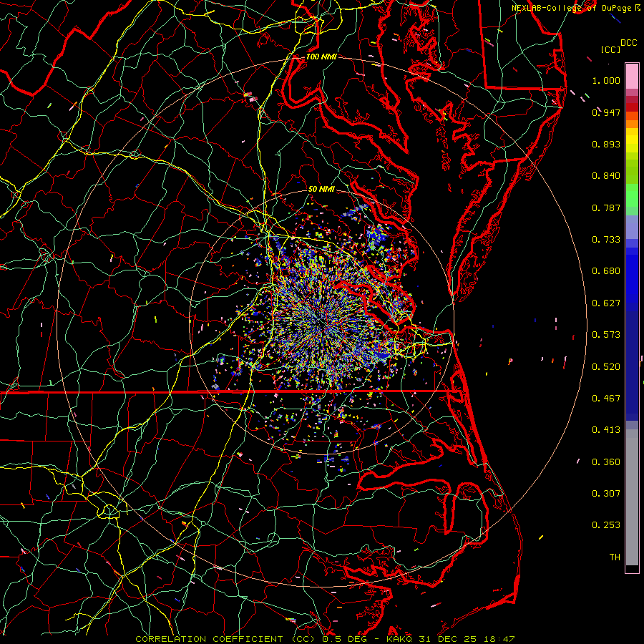Click the 0.413 legend value
Viewport: 644px width, 644px height.
pos(606,430)
